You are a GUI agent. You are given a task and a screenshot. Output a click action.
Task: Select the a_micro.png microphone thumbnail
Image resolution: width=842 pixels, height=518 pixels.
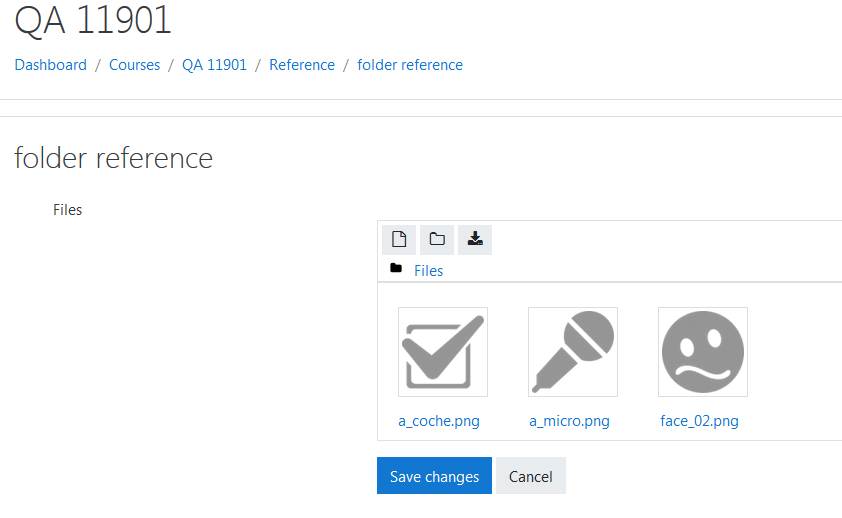point(573,352)
